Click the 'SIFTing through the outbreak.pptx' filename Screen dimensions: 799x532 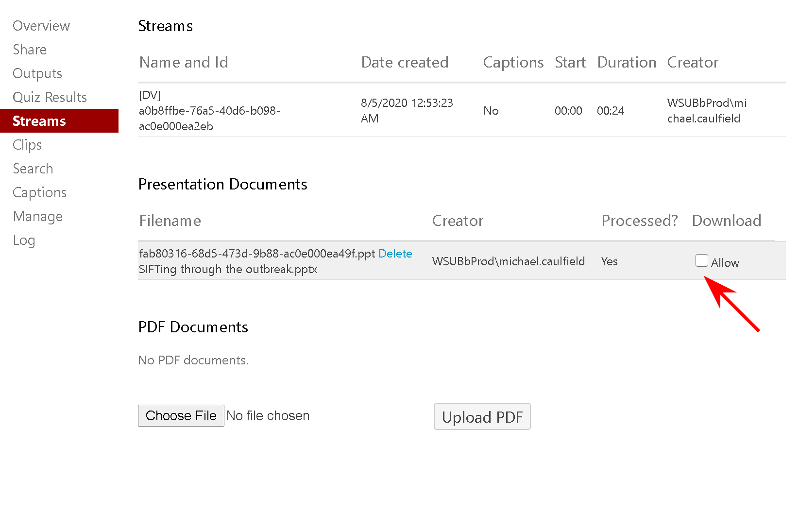(228, 269)
